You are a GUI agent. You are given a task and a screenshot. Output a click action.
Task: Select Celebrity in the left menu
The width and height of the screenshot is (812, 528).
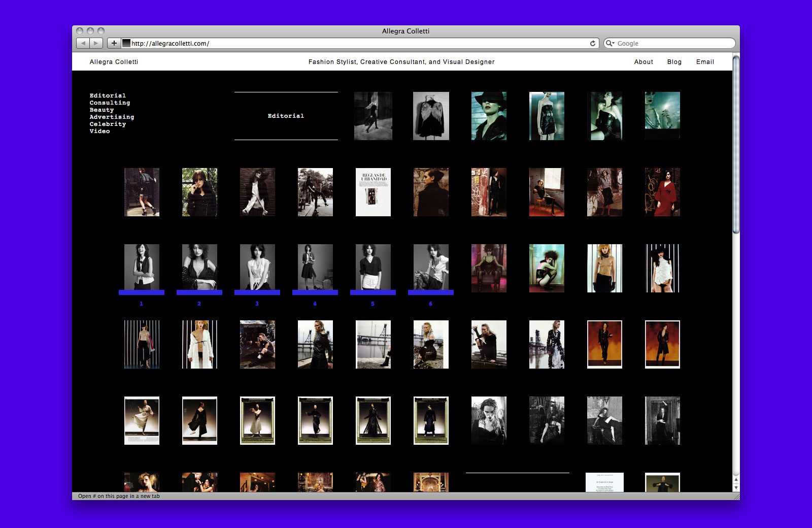coord(108,124)
